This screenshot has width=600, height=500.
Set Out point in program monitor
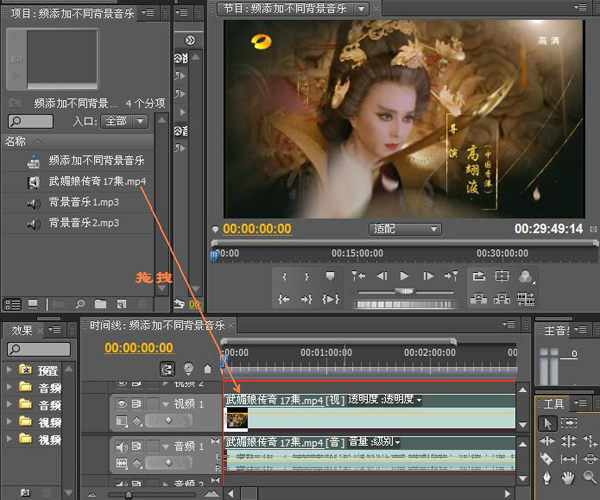(307, 276)
